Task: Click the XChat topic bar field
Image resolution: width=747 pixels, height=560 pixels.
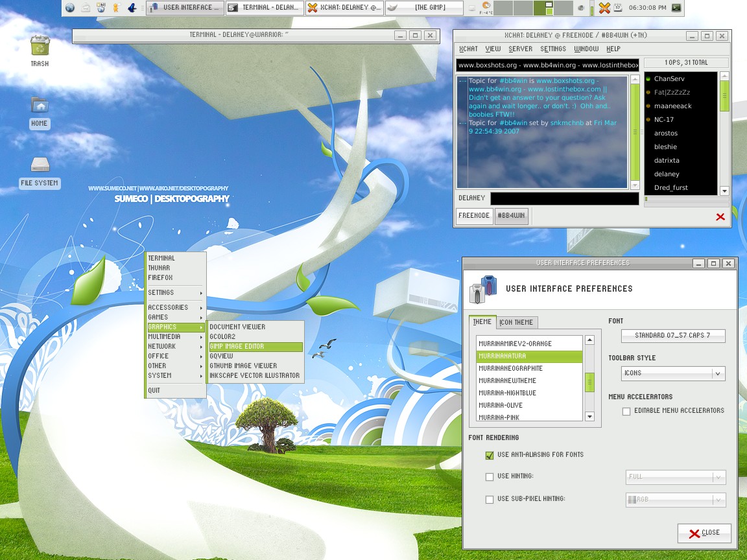Action: 547,65
